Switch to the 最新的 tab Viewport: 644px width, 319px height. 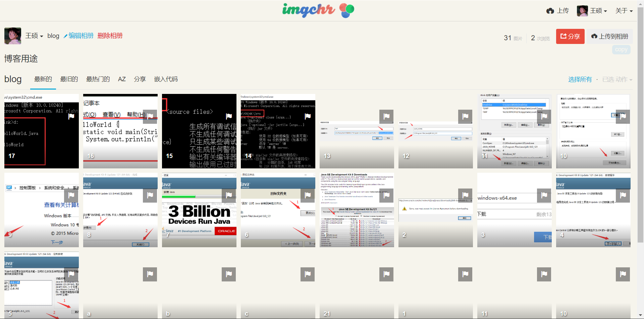tap(43, 79)
